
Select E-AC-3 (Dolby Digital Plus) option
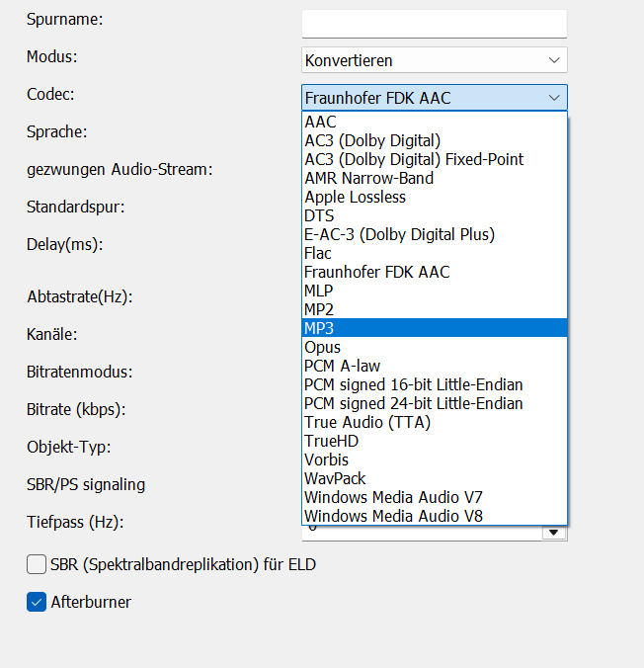[434, 234]
